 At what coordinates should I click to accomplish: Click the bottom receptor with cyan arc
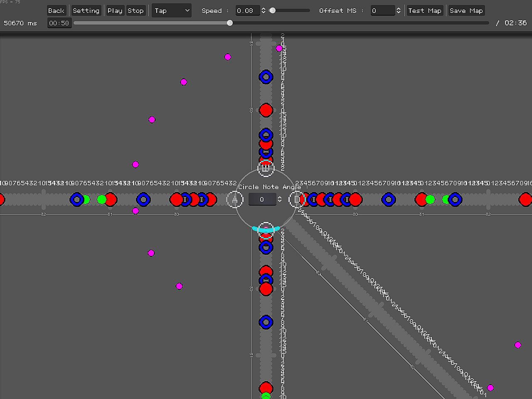tap(266, 230)
